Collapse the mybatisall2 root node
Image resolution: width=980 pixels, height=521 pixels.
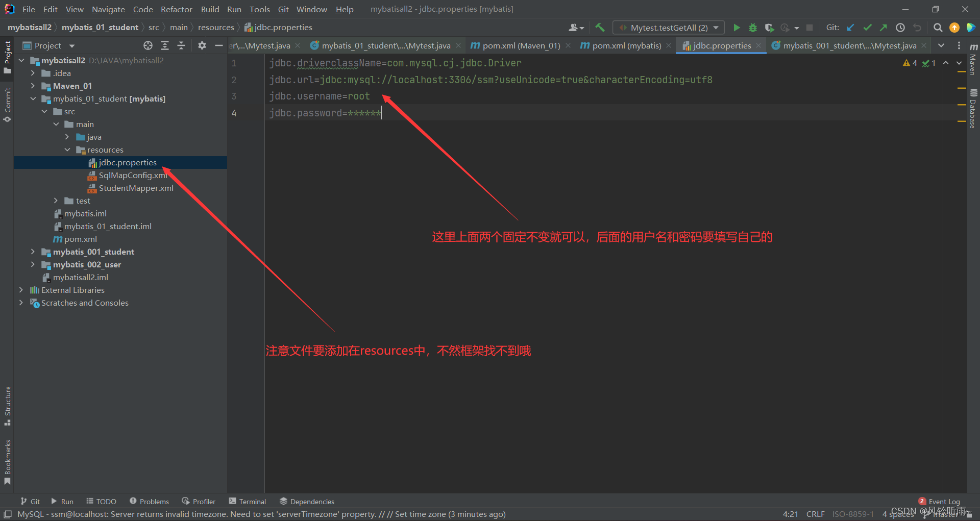pyautogui.click(x=21, y=60)
